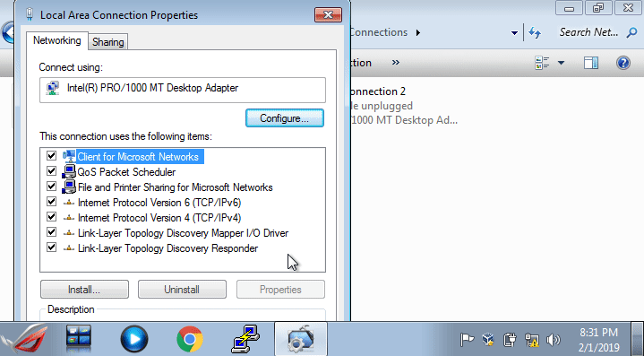
Task: Click the Intel(R) PRO/1000 MT Desktop Adapter field
Action: point(183,90)
